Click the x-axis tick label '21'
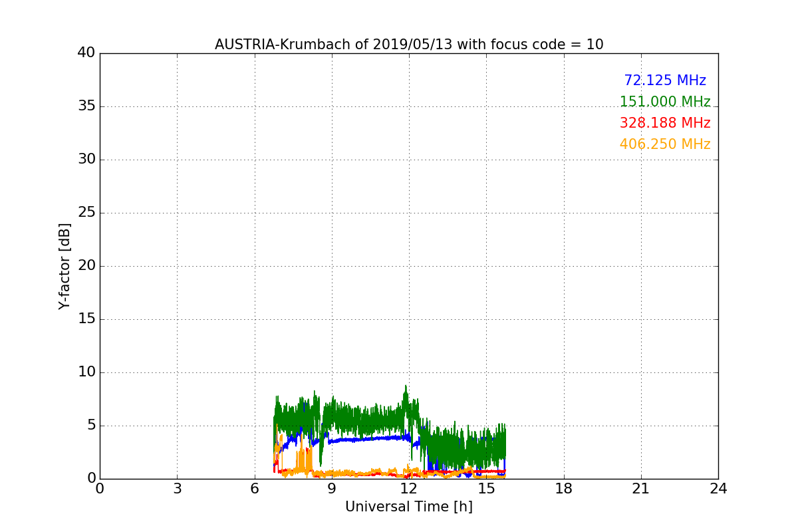Image resolution: width=798 pixels, height=532 pixels. (x=641, y=488)
